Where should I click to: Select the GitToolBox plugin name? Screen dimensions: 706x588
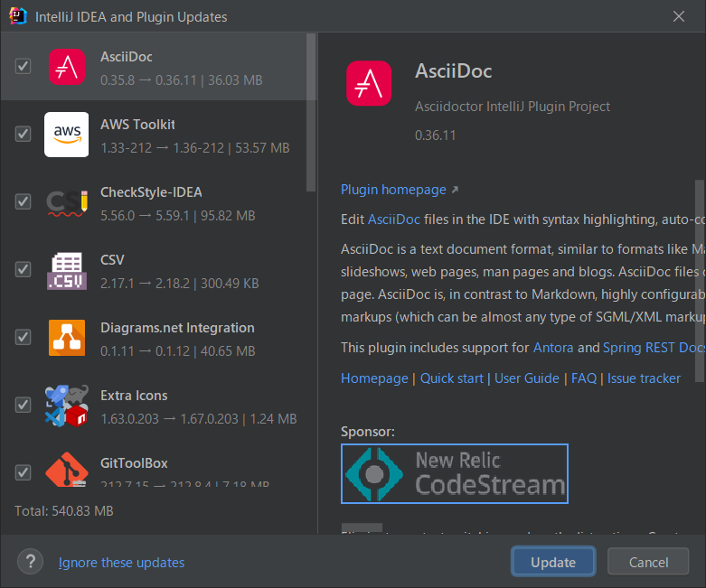134,463
